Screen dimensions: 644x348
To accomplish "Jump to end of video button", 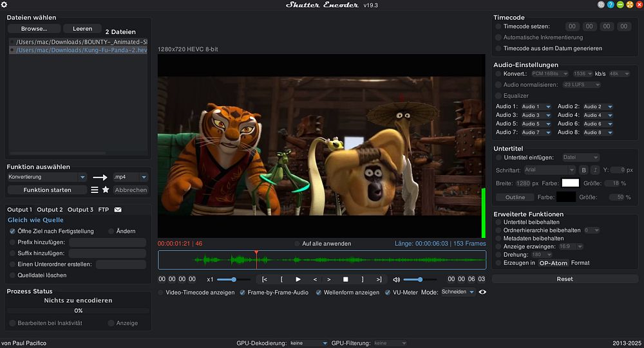I will (379, 279).
